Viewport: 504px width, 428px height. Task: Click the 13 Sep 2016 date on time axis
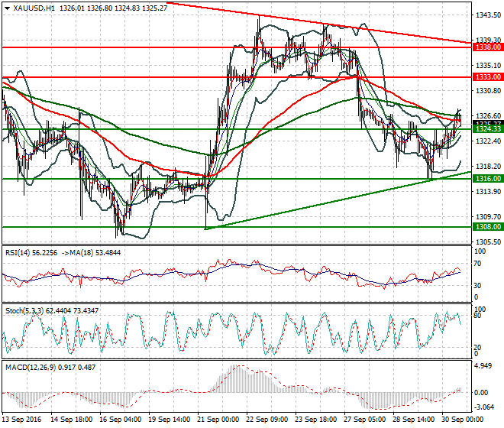(22, 420)
